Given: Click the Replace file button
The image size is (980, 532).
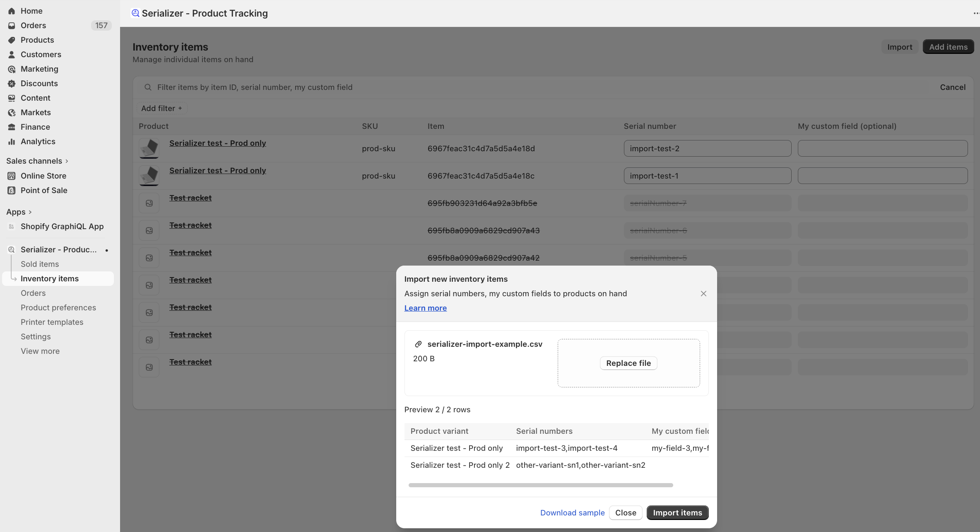Looking at the screenshot, I should click(628, 363).
